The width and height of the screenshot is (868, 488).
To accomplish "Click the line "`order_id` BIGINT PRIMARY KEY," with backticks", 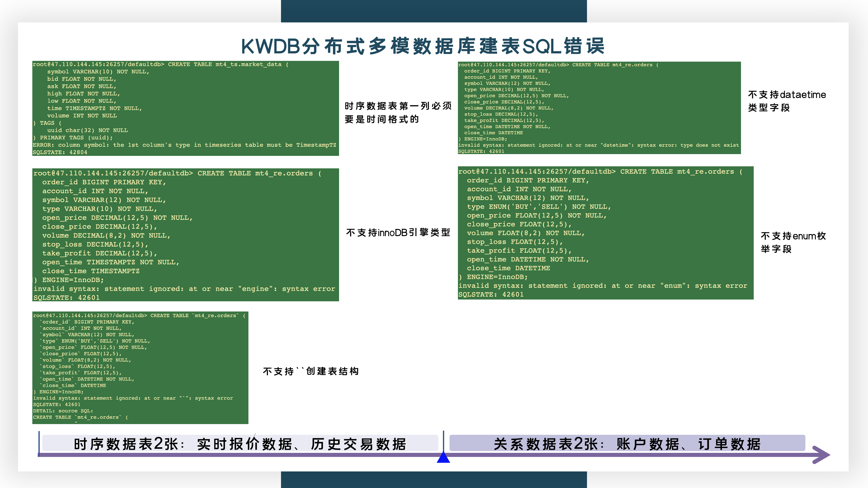I will (87, 322).
